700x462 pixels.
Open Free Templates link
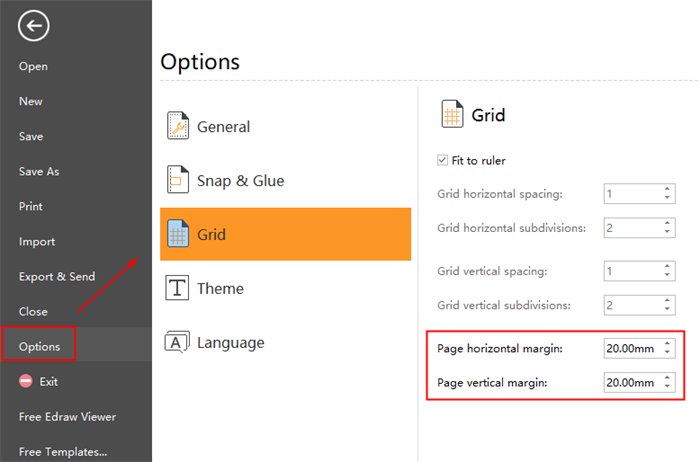[63, 451]
